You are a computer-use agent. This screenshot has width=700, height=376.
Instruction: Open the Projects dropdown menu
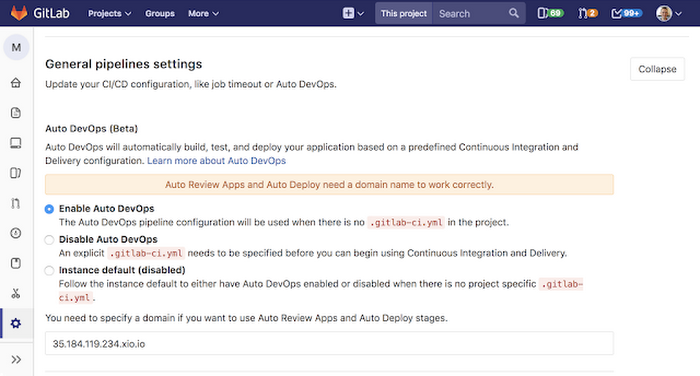click(109, 13)
